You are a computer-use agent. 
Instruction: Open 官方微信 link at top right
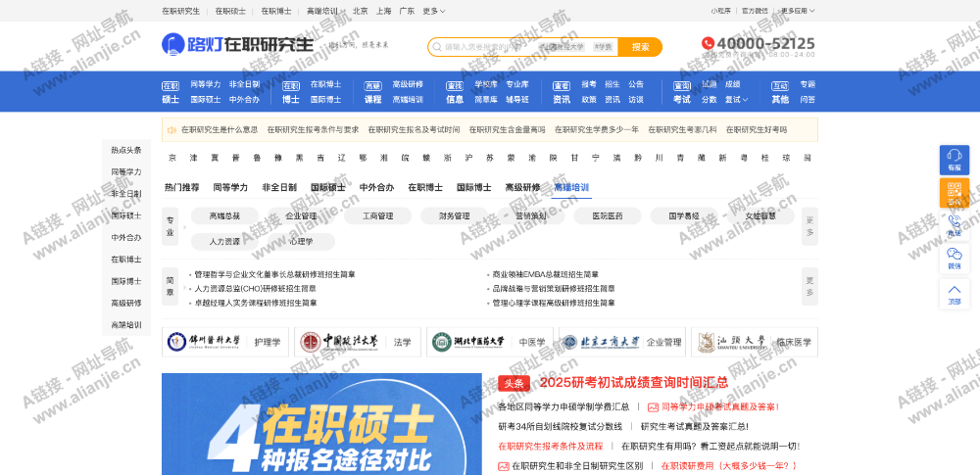point(755,11)
